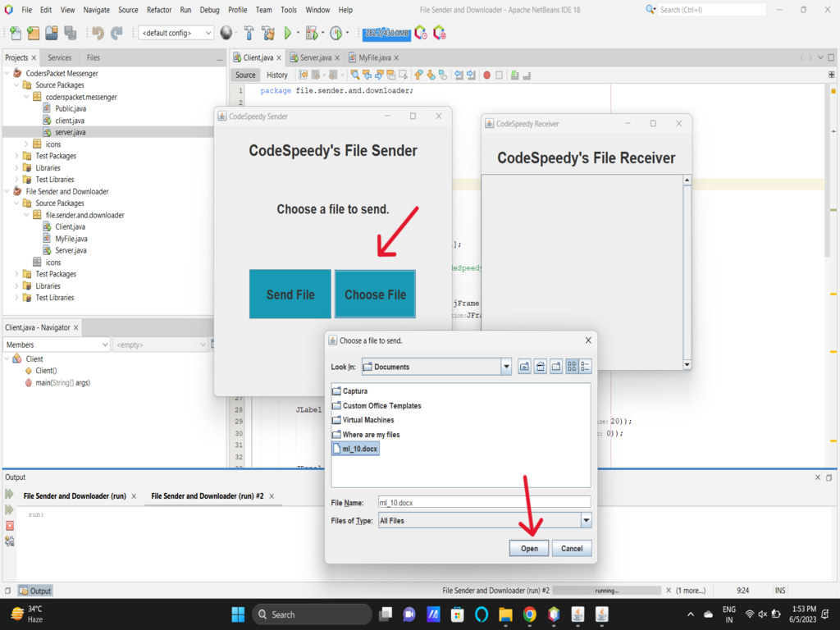Screen dimensions: 840x630
Task: Click the globe browser icon in toolbar
Action: (226, 33)
